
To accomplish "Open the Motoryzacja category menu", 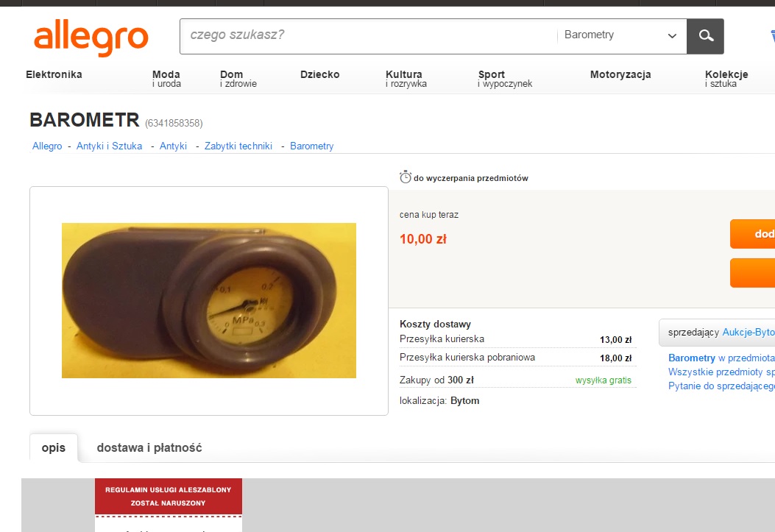I will [x=620, y=74].
